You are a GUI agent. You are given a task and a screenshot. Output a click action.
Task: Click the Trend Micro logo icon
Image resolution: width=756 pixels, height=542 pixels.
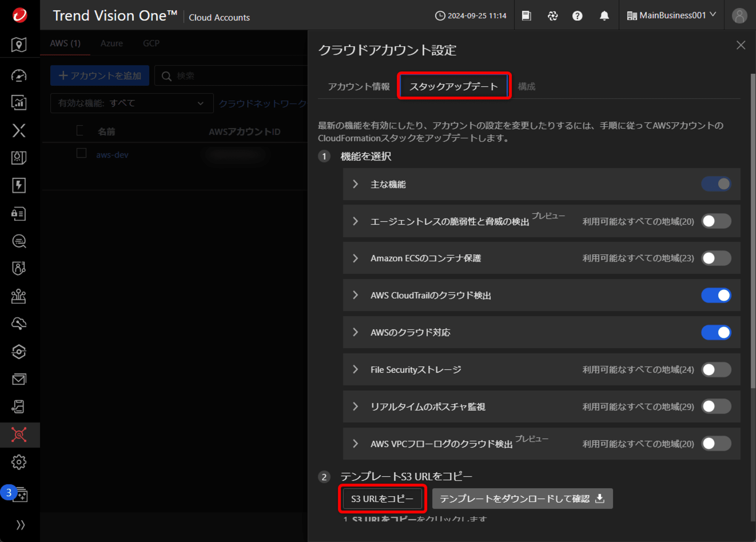(x=20, y=15)
